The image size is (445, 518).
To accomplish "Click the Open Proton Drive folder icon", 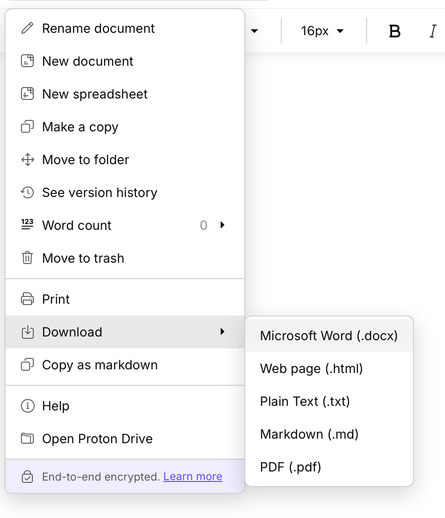I will (x=27, y=438).
